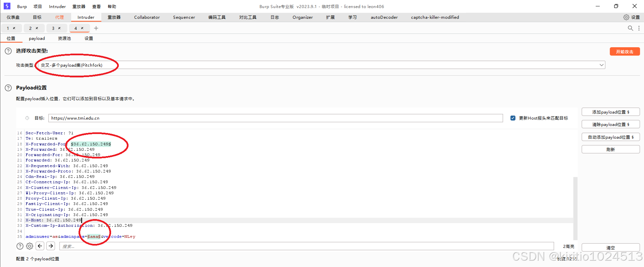
Task: Click help icon beside Payload位置
Action: (x=8, y=88)
